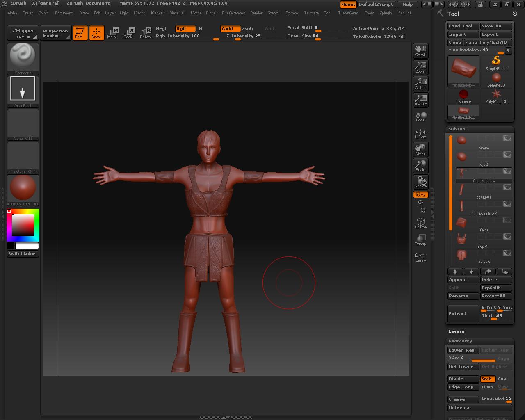
Task: Collapse the SubTool panel header
Action: point(457,129)
